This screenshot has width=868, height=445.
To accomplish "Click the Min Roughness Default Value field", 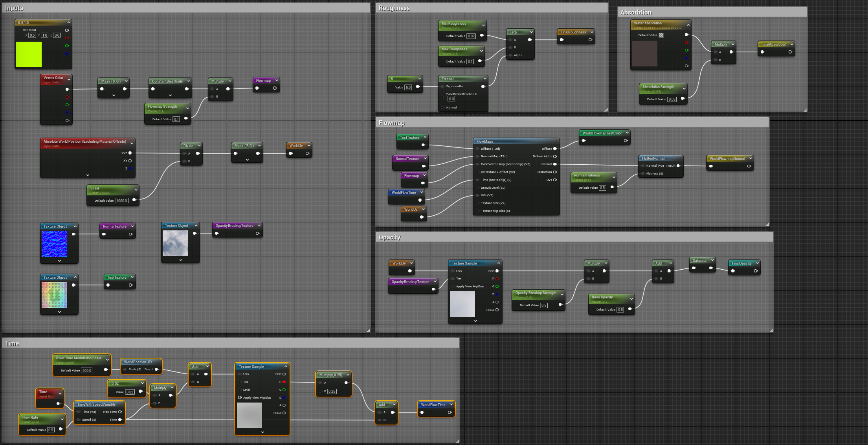I will pyautogui.click(x=471, y=36).
